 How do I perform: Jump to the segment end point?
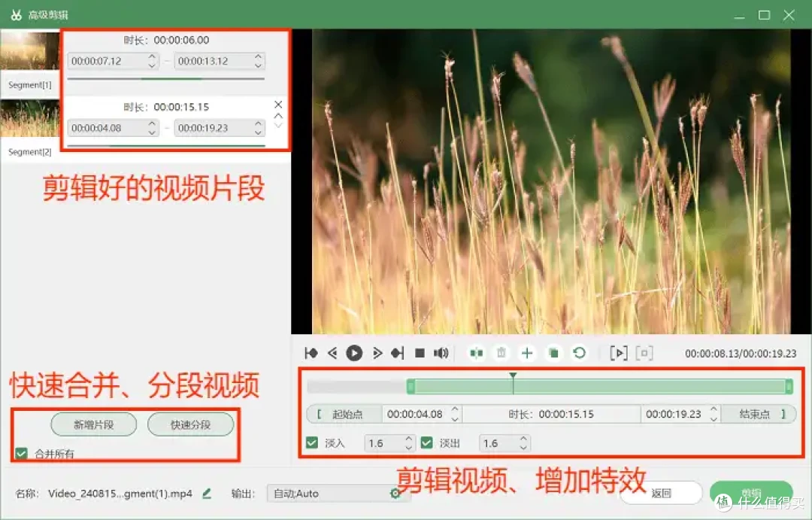(397, 353)
